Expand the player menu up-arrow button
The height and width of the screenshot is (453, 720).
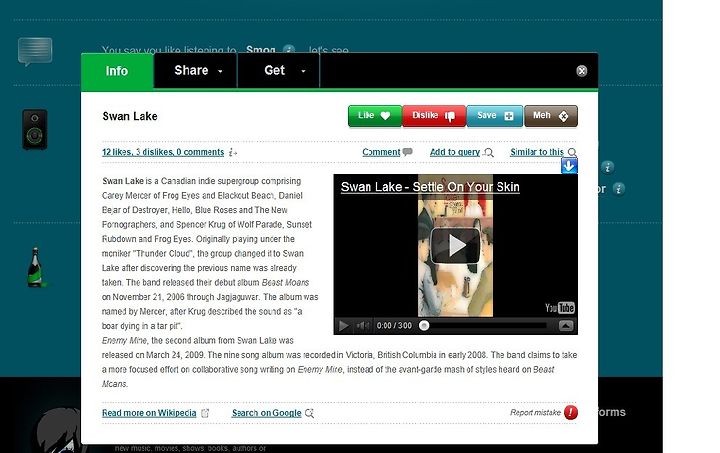coord(566,326)
